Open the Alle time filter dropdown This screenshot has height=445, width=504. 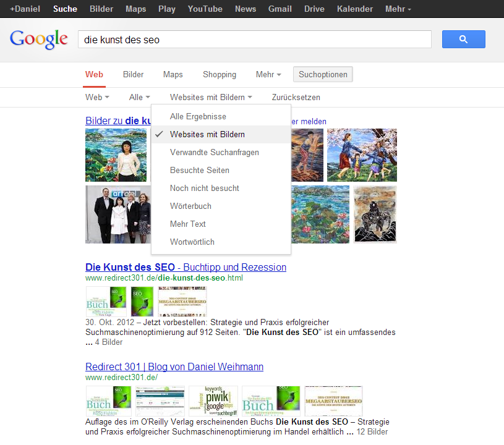(140, 97)
